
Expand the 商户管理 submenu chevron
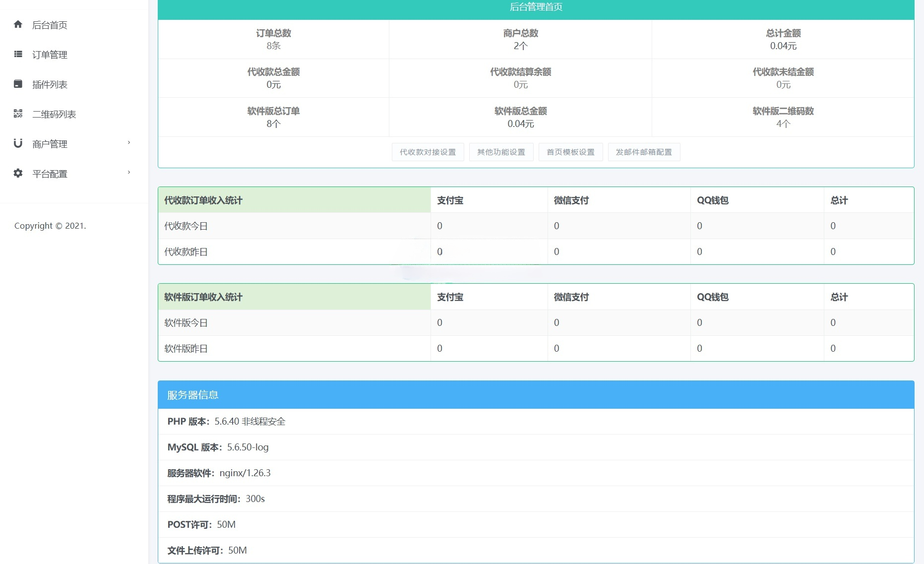pyautogui.click(x=129, y=143)
